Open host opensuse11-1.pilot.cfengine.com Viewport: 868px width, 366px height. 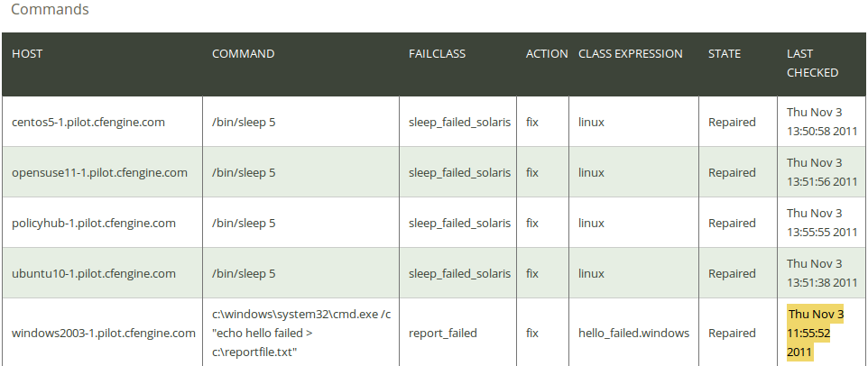(x=99, y=172)
